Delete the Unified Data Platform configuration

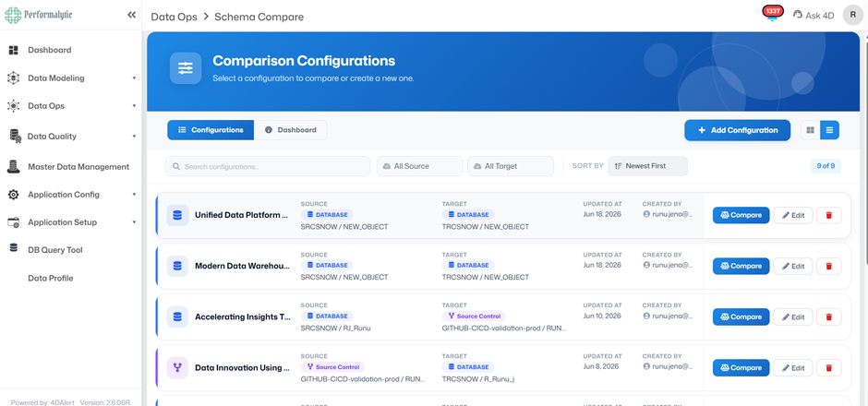[828, 215]
